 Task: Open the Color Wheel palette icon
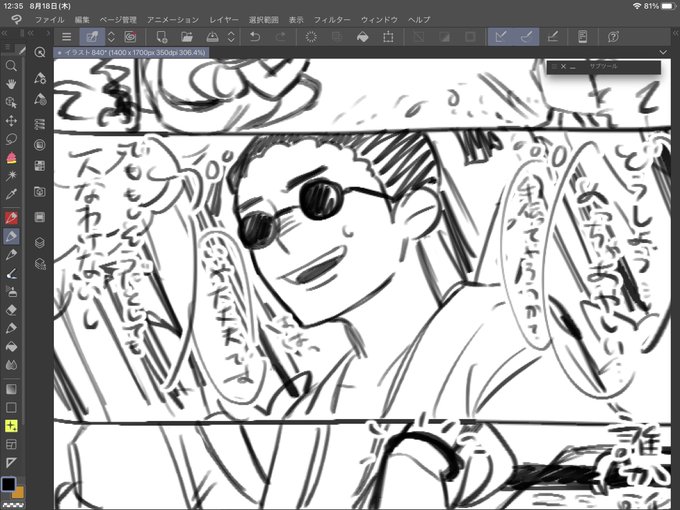coord(40,145)
